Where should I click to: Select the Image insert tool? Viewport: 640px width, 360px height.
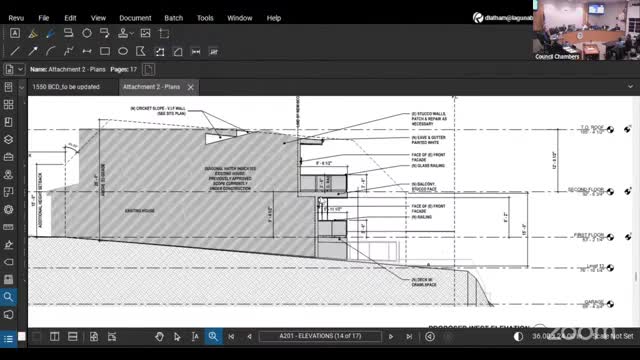[x=145, y=33]
